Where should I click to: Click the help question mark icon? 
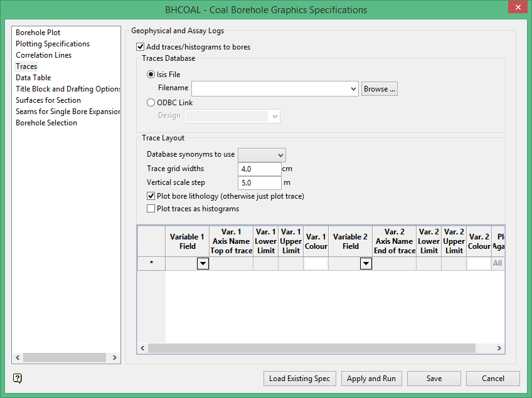(x=17, y=378)
